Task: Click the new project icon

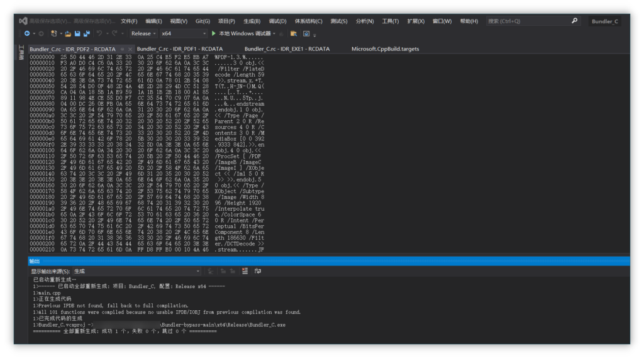Action: pyautogui.click(x=54, y=33)
